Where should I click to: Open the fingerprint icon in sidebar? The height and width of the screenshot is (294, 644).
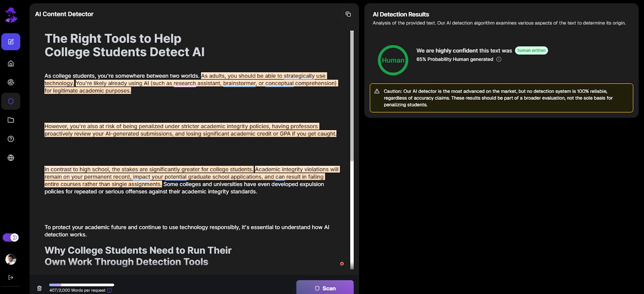pyautogui.click(x=11, y=82)
